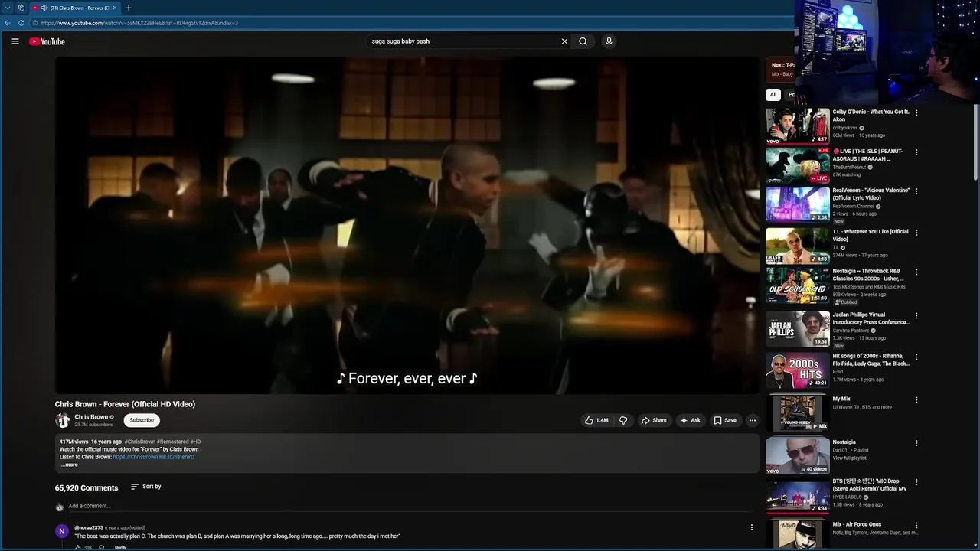
Task: Open Sort by comments dropdown
Action: click(145, 487)
